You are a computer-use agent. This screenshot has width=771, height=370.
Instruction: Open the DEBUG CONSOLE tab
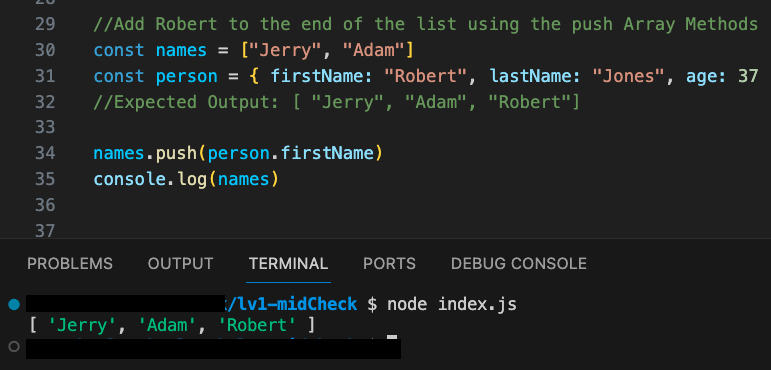point(519,264)
